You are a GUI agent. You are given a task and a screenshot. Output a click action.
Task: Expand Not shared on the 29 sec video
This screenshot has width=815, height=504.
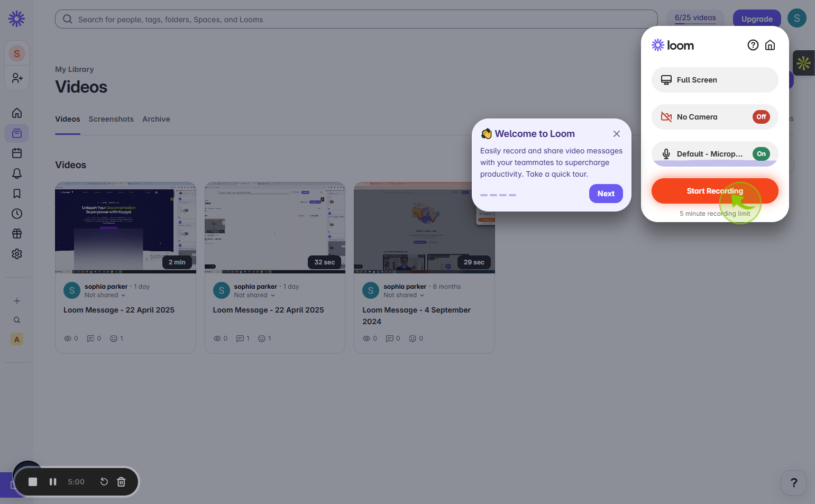pyautogui.click(x=404, y=295)
